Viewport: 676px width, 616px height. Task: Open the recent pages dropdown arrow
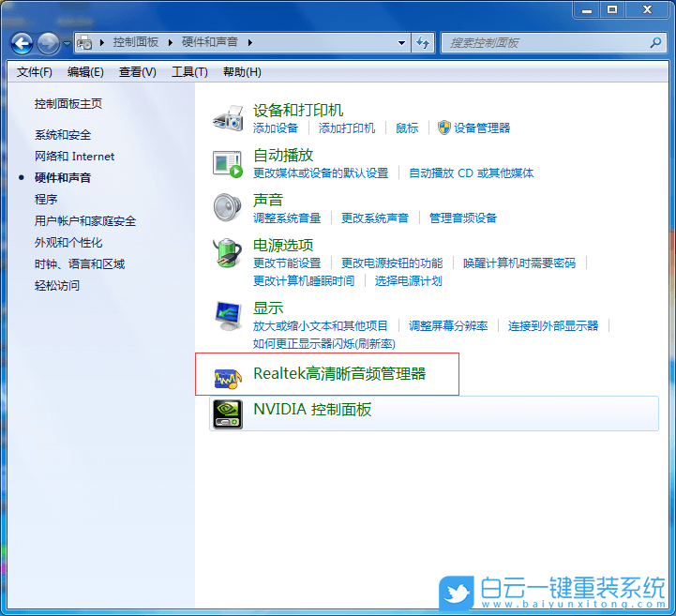coord(67,43)
